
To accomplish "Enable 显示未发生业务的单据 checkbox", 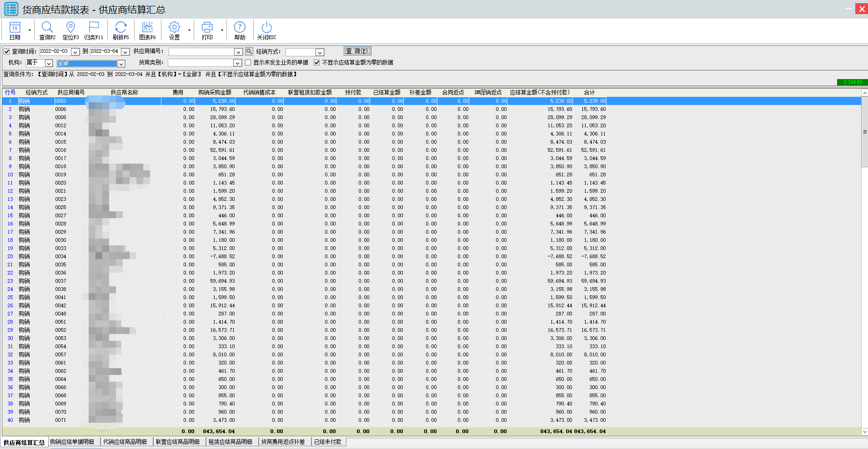I will click(248, 63).
